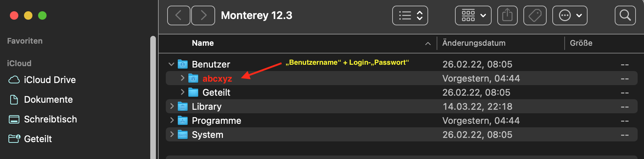Click the back navigation arrow

178,15
